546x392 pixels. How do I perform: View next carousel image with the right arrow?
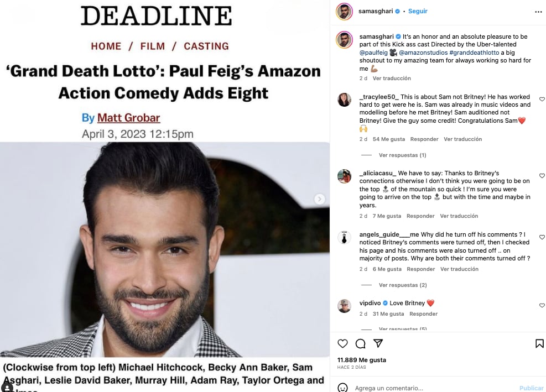pos(320,198)
